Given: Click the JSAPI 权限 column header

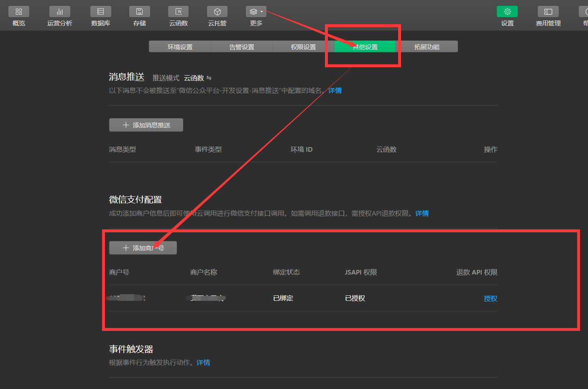Looking at the screenshot, I should coord(361,272).
